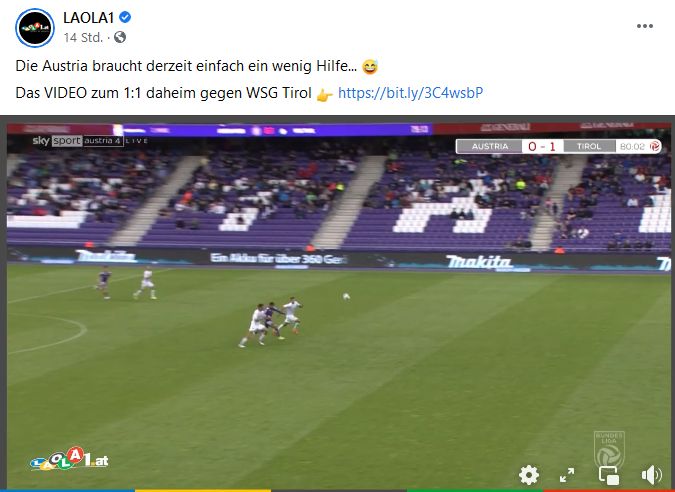Screen dimensions: 675x492
Task: Click the globe public-audience icon
Action: (x=120, y=37)
